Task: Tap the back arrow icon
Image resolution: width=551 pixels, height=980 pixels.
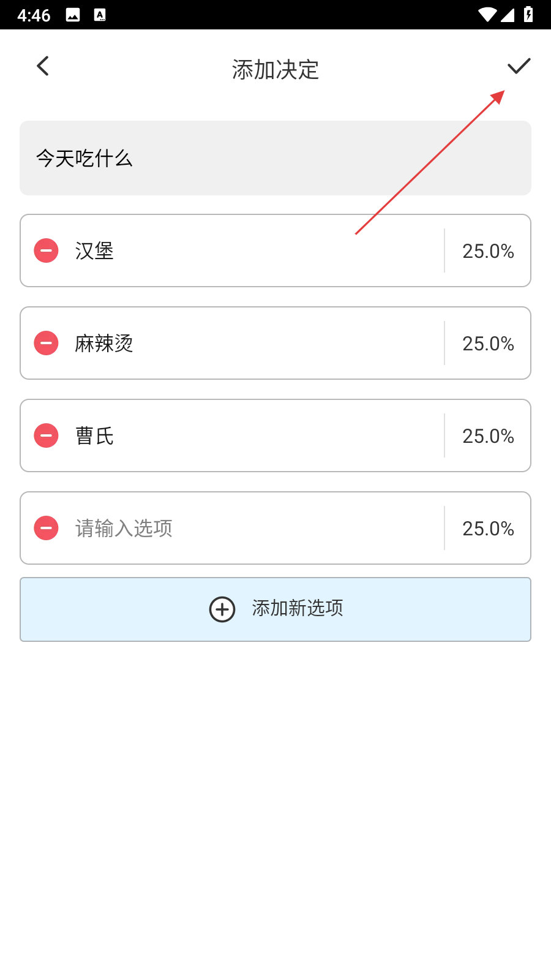Action: [43, 66]
